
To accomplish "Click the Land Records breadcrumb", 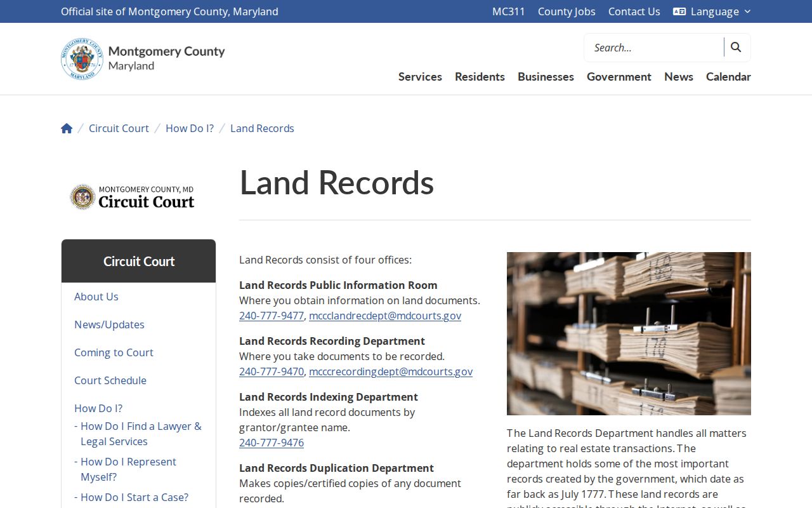I will (x=262, y=128).
